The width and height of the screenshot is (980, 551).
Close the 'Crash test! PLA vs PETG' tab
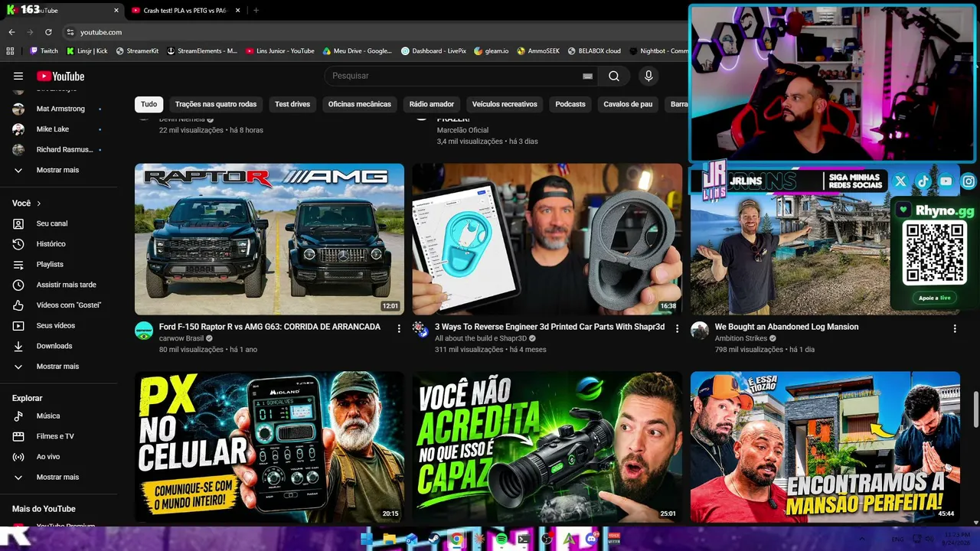tap(238, 10)
